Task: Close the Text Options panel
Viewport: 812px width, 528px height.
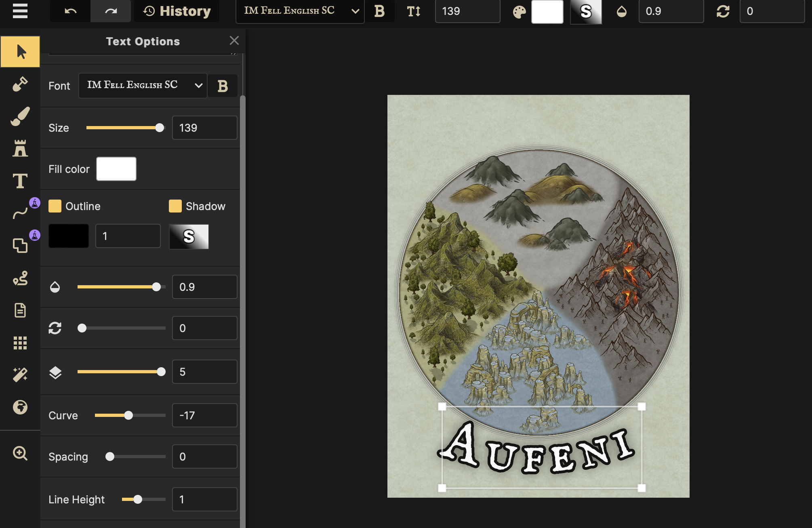Action: [234, 40]
